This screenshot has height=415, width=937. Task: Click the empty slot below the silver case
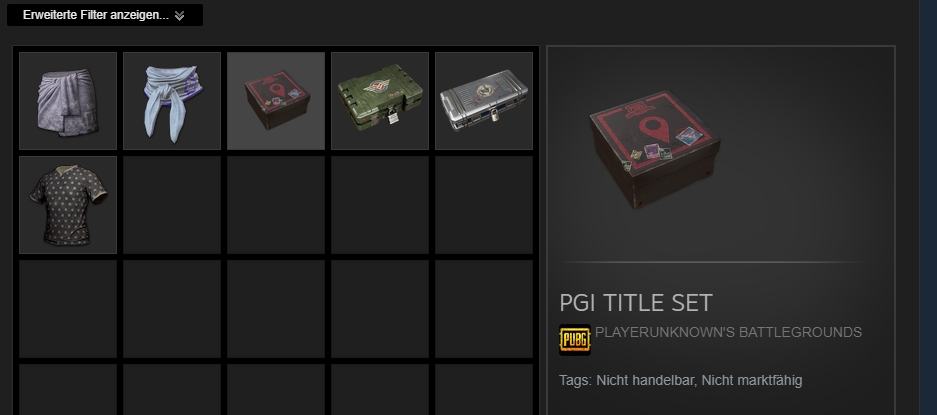click(x=484, y=205)
